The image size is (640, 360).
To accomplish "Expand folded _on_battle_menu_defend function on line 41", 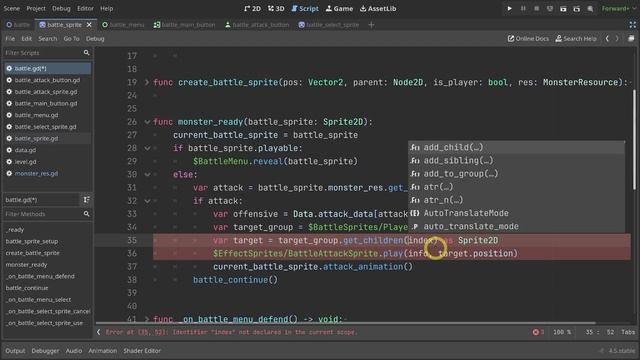I will click(x=147, y=319).
